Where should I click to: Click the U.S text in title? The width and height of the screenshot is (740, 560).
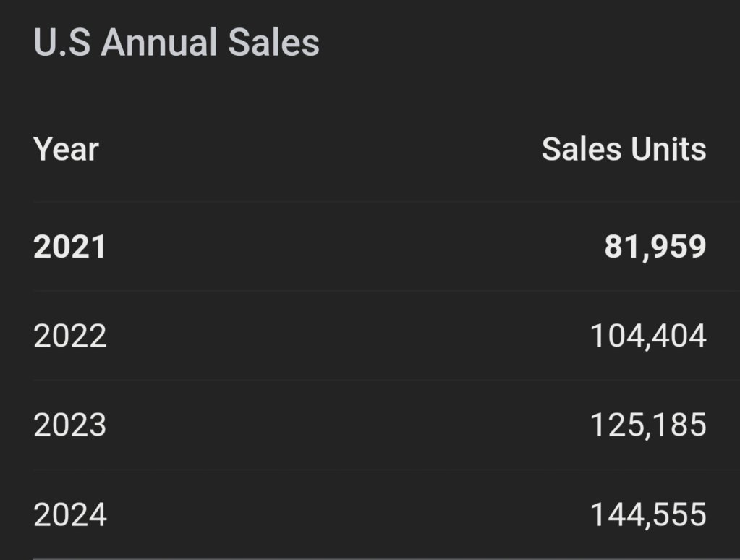pyautogui.click(x=61, y=42)
